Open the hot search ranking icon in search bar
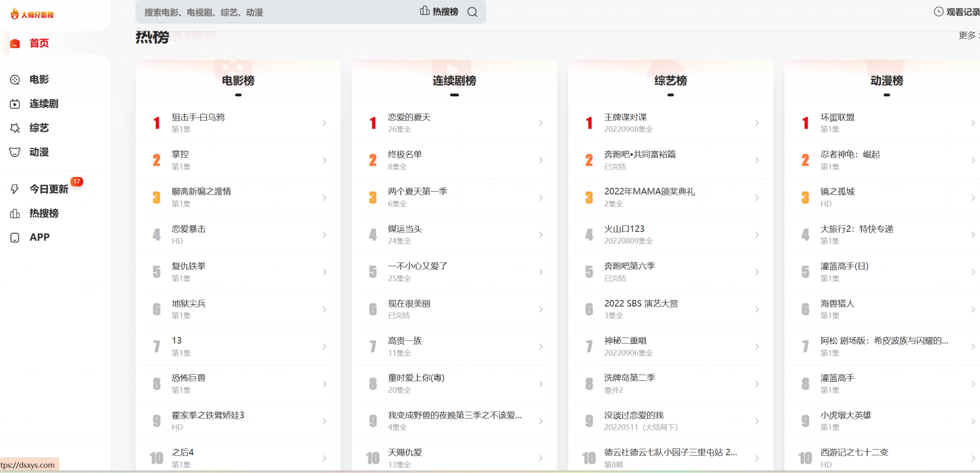The width and height of the screenshot is (980, 473). pos(425,11)
